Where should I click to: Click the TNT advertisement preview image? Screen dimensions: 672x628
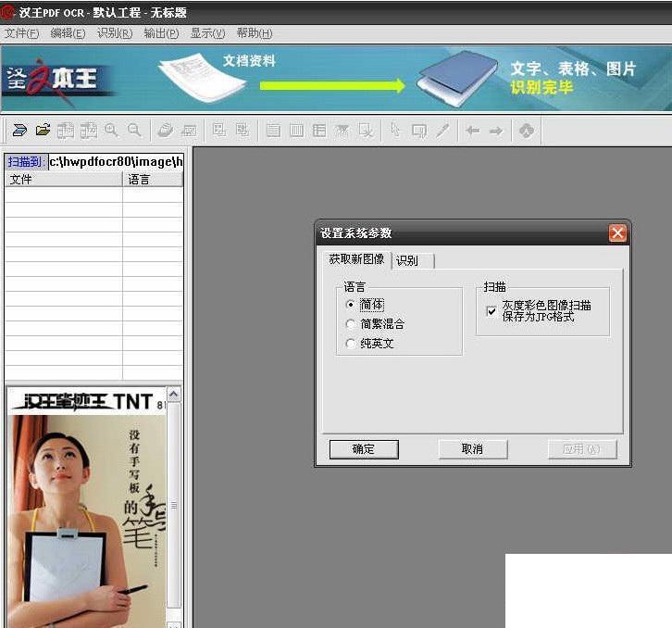[x=87, y=507]
